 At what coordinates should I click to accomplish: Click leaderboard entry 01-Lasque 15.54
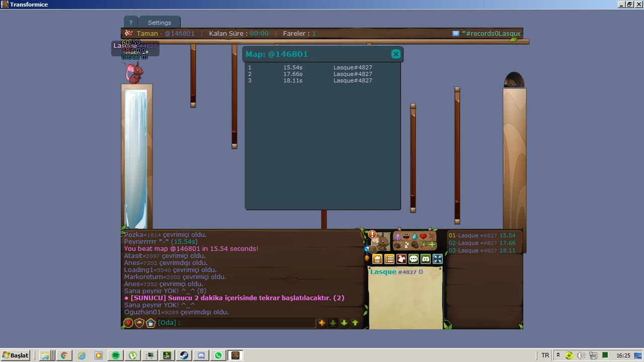482,235
